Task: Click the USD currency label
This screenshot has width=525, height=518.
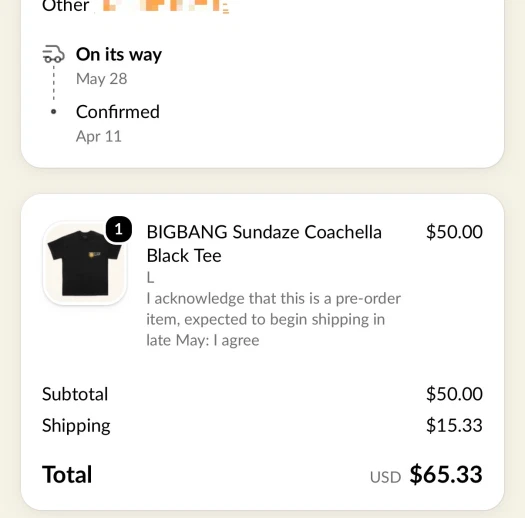Action: click(x=385, y=477)
